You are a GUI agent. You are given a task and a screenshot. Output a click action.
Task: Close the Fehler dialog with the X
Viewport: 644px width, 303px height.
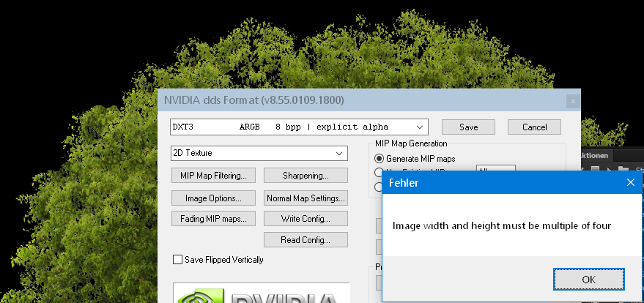(631, 182)
